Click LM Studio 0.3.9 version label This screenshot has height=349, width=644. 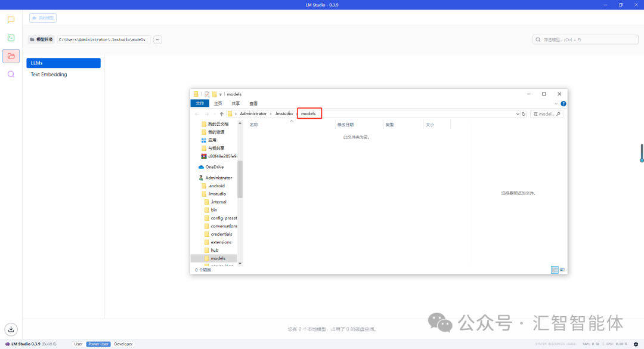coord(30,344)
